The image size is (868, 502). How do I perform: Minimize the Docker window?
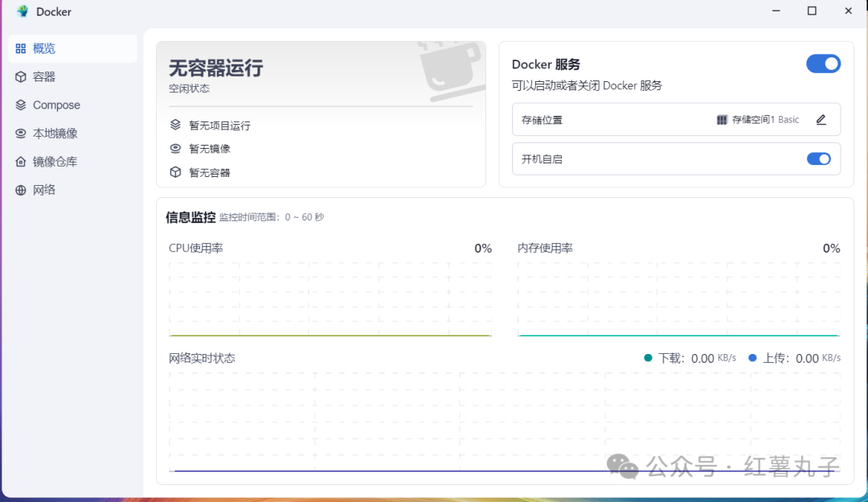(776, 11)
